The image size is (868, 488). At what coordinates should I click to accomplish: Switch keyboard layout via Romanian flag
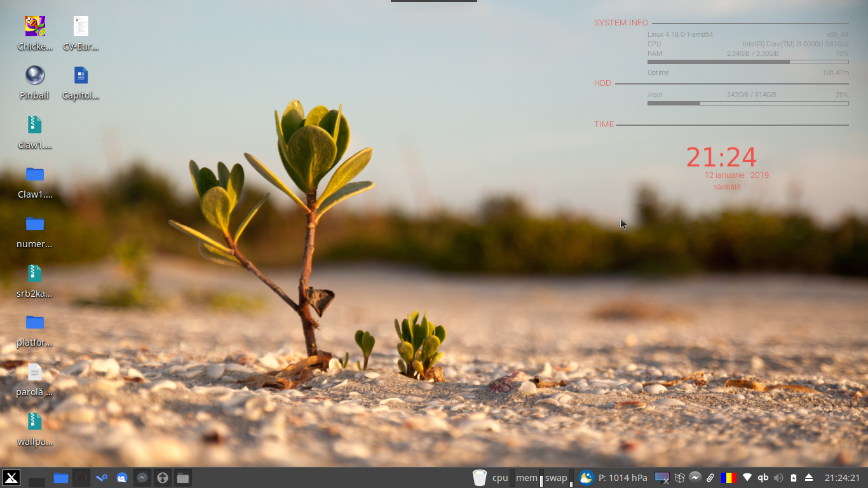tap(728, 478)
